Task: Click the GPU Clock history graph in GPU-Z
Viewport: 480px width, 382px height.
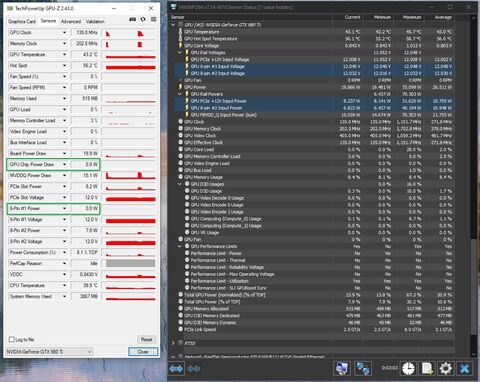Action: [130, 33]
